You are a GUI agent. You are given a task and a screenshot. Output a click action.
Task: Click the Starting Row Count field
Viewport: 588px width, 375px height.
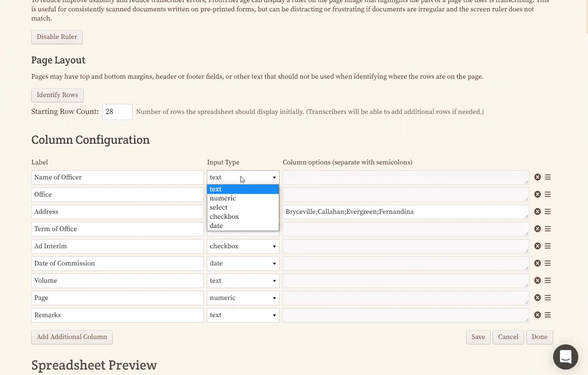click(117, 112)
